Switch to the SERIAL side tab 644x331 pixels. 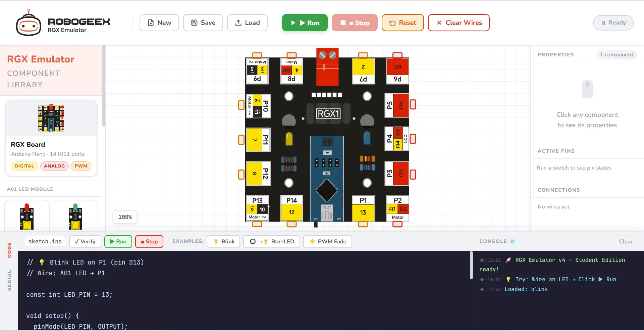click(9, 280)
